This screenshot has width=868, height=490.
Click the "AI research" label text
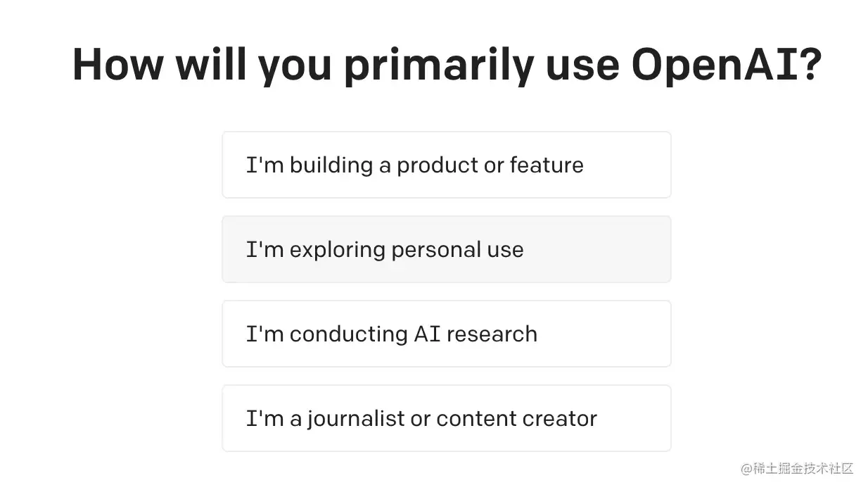tap(475, 334)
